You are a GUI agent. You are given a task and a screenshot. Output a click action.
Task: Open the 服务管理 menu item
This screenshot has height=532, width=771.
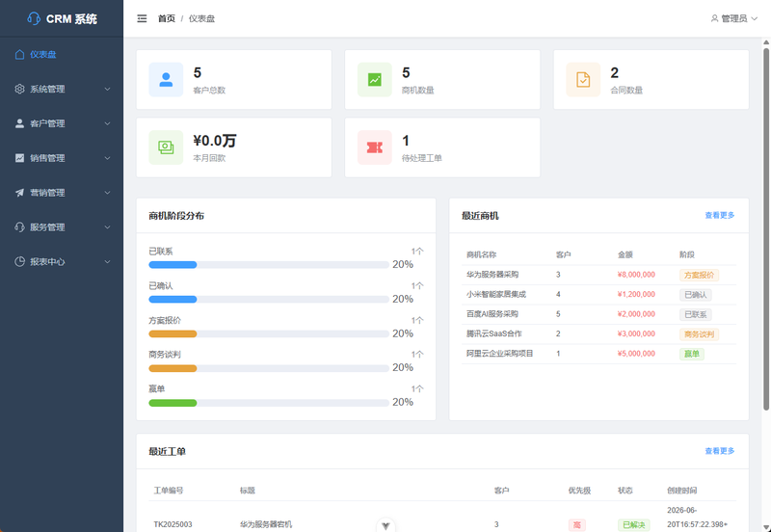pos(62,227)
